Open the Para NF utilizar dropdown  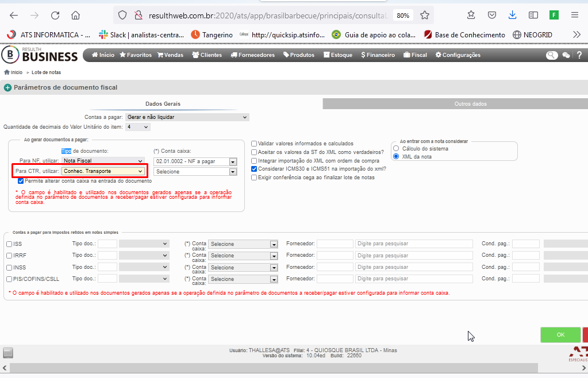coord(103,161)
